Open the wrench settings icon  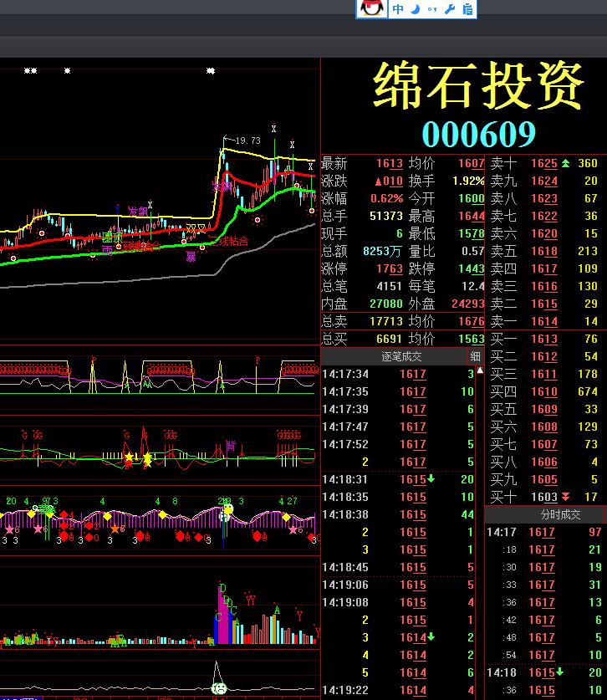(450, 9)
